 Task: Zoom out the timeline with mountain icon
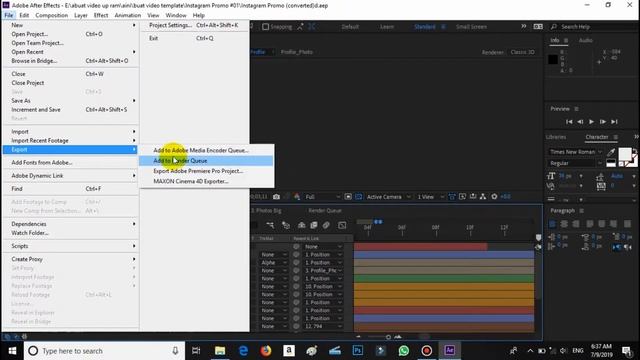pyautogui.click(x=358, y=337)
